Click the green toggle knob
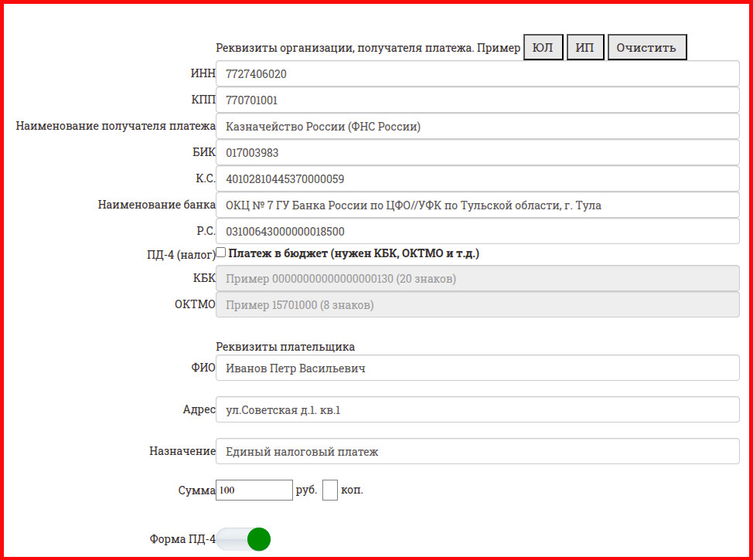The height and width of the screenshot is (560, 753). (x=257, y=539)
